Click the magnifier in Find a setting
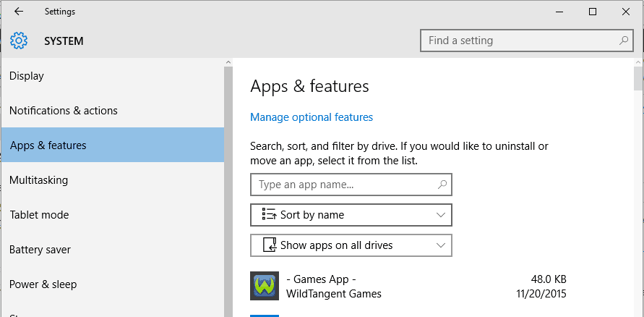The height and width of the screenshot is (317, 644). [624, 41]
